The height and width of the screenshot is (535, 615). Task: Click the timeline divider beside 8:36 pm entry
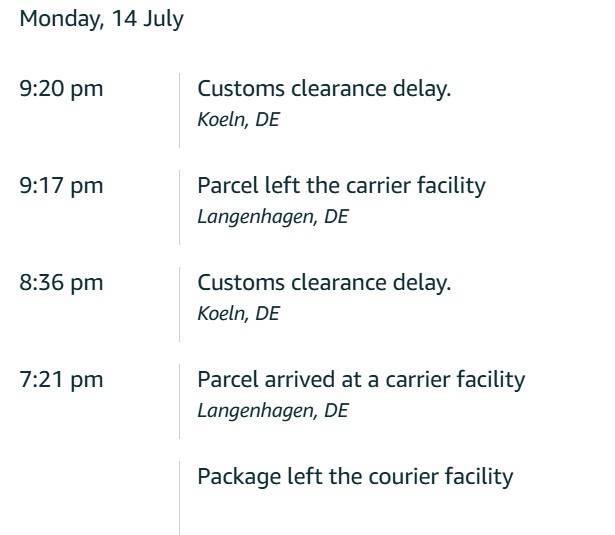coord(180,304)
